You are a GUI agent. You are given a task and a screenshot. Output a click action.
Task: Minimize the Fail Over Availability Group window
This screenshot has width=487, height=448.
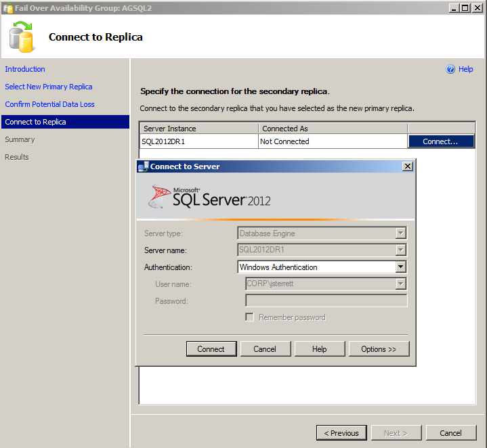[454, 7]
